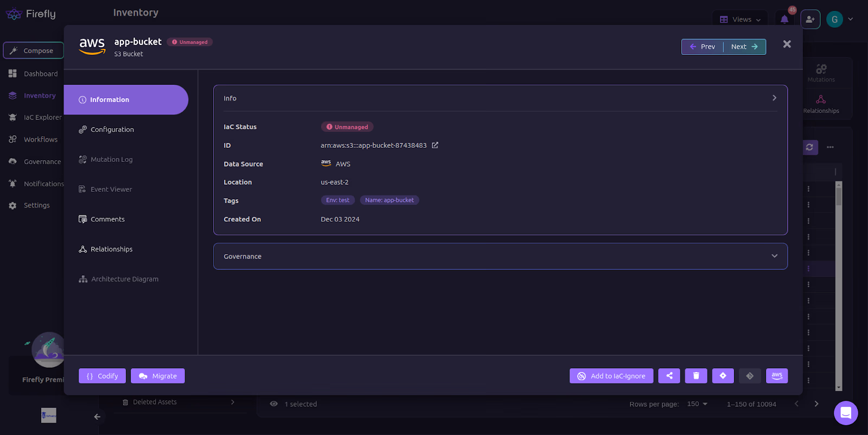Go to next page of inventory
Image resolution: width=868 pixels, height=435 pixels.
(x=816, y=404)
